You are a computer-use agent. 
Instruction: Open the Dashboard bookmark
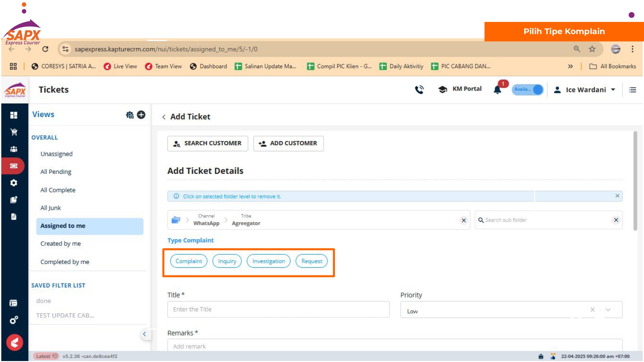(209, 66)
